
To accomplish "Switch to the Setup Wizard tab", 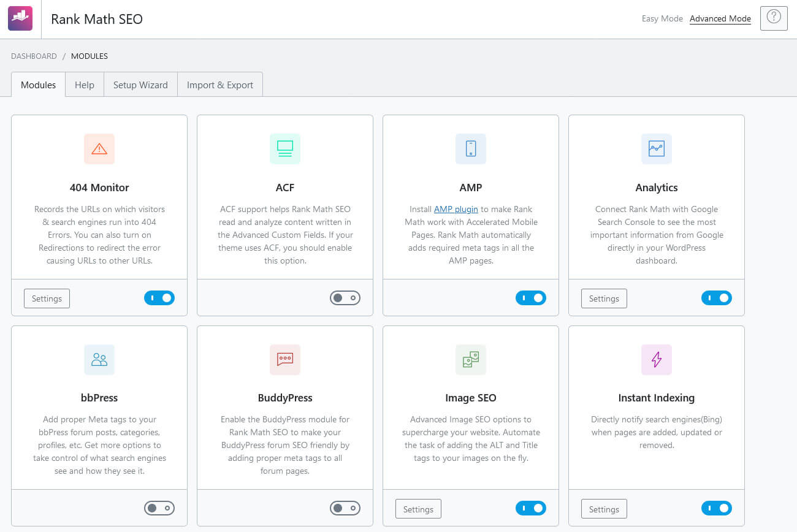I will pos(140,85).
